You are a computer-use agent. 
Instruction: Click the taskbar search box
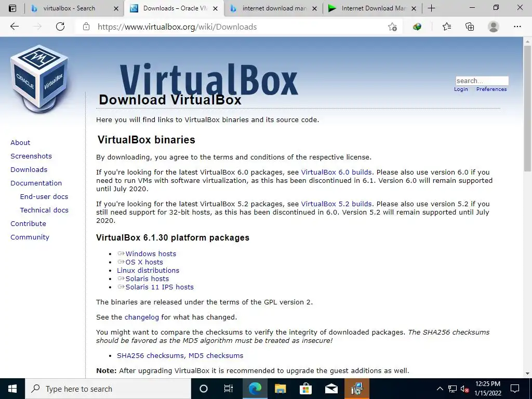[108, 389]
